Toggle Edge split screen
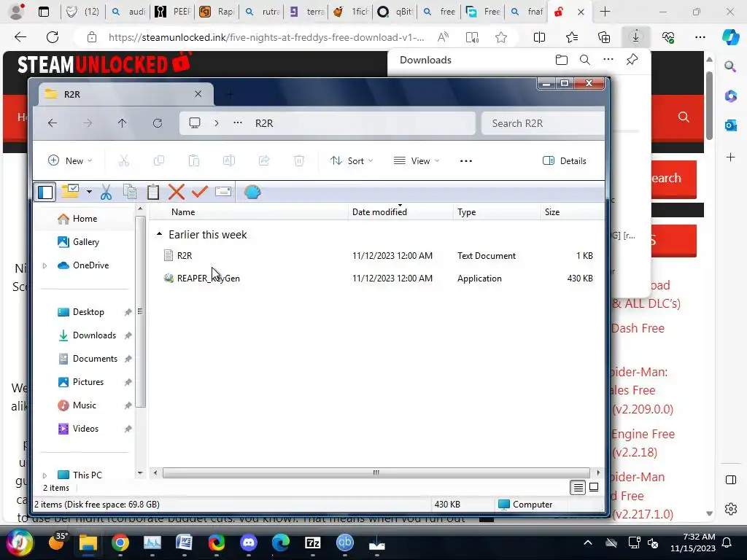 [539, 37]
